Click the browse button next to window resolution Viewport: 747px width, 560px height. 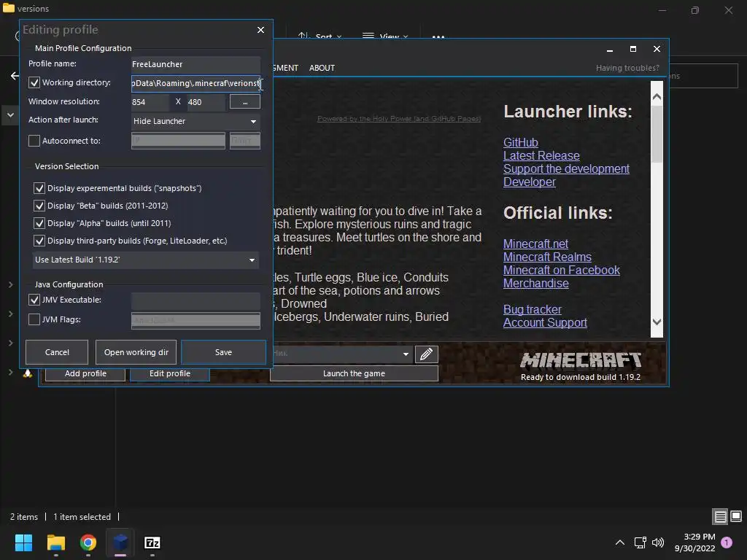[245, 101]
